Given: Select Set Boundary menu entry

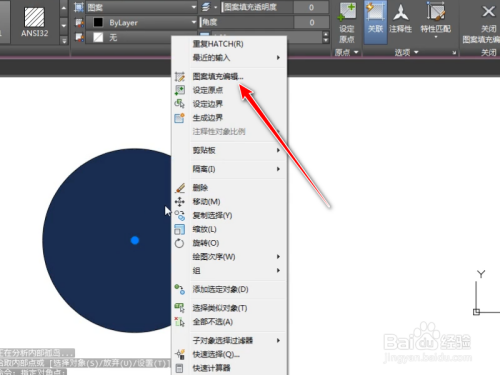Looking at the screenshot, I should pos(229,104).
